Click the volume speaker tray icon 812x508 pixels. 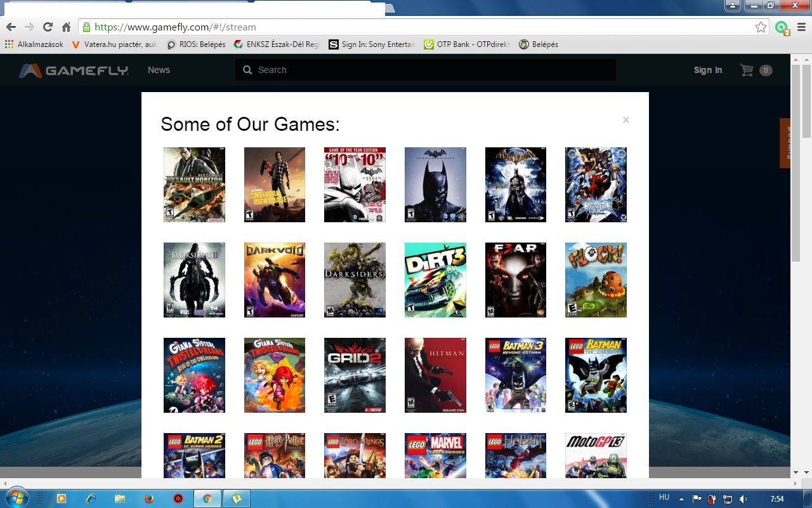(743, 499)
